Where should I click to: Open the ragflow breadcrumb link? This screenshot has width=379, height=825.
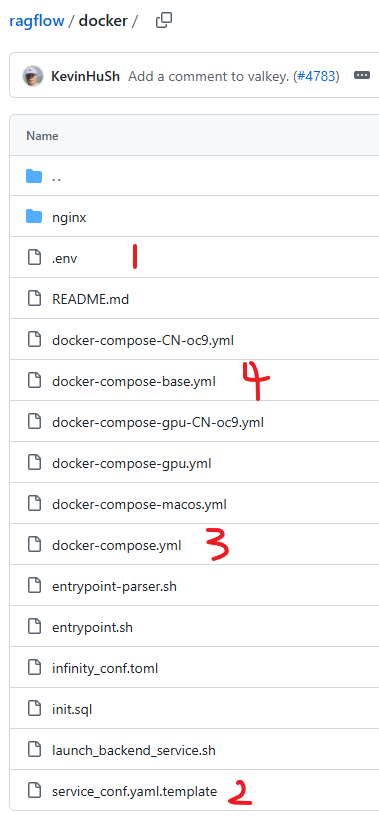37,21
